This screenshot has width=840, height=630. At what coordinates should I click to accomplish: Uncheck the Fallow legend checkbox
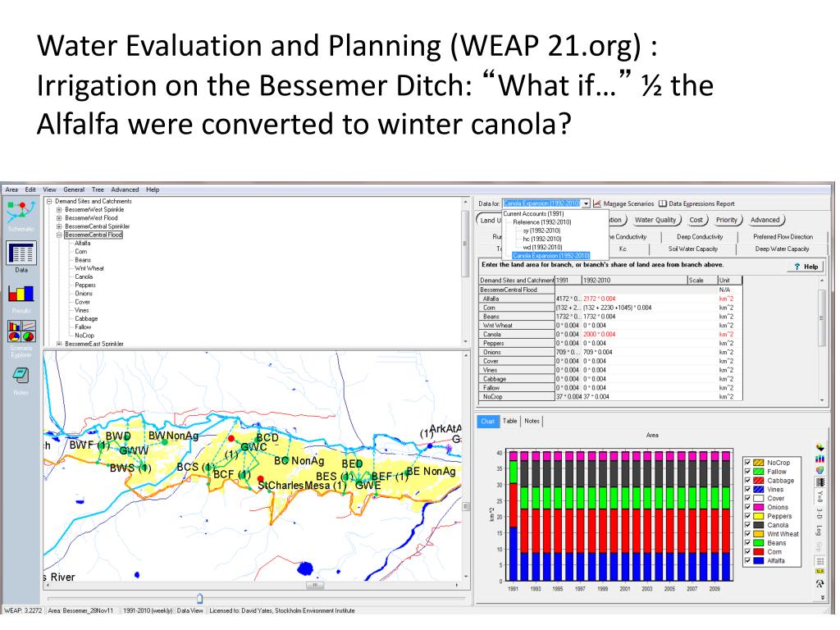pos(748,472)
